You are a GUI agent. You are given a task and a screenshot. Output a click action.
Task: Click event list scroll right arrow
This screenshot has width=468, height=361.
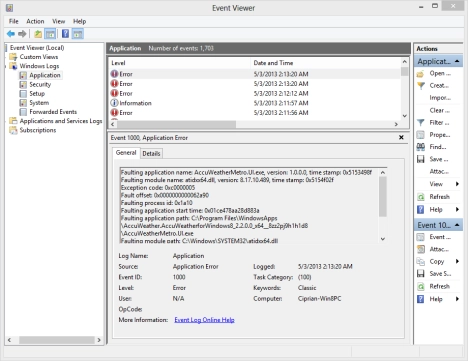tap(396, 124)
